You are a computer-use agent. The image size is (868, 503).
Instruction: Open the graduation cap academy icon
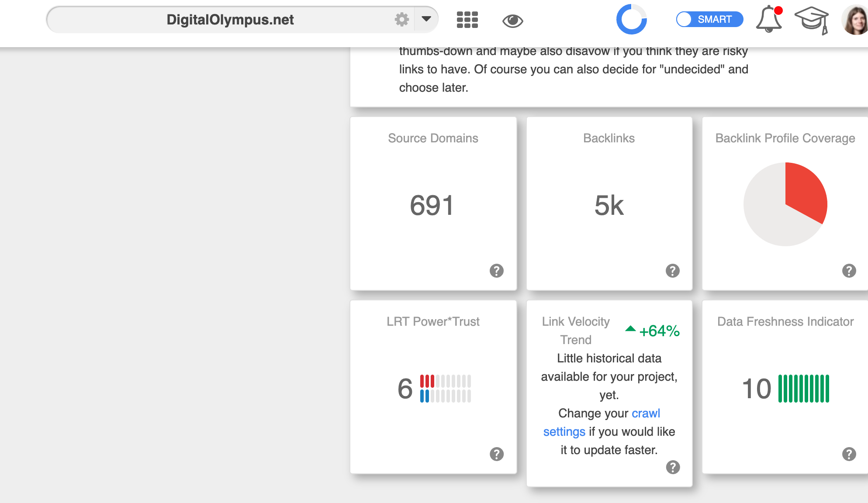[812, 20]
